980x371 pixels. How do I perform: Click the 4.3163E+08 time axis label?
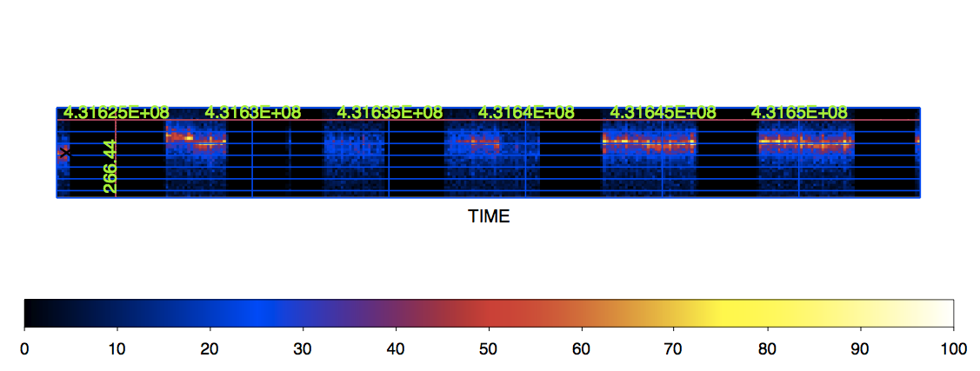(253, 112)
